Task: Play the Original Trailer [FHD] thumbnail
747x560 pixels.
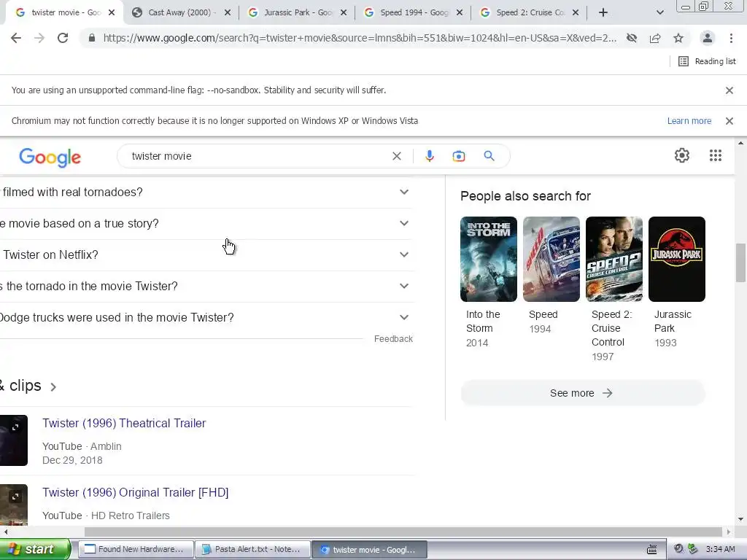Action: point(13,505)
